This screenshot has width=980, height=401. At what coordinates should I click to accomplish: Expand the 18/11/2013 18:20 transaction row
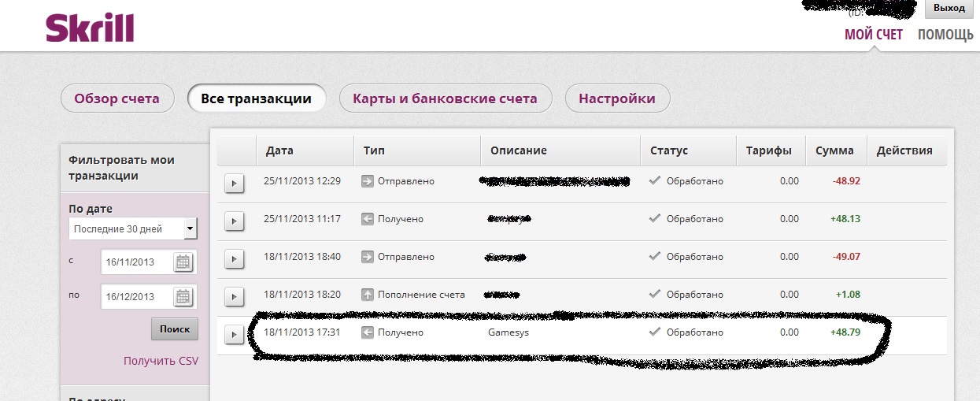(235, 296)
